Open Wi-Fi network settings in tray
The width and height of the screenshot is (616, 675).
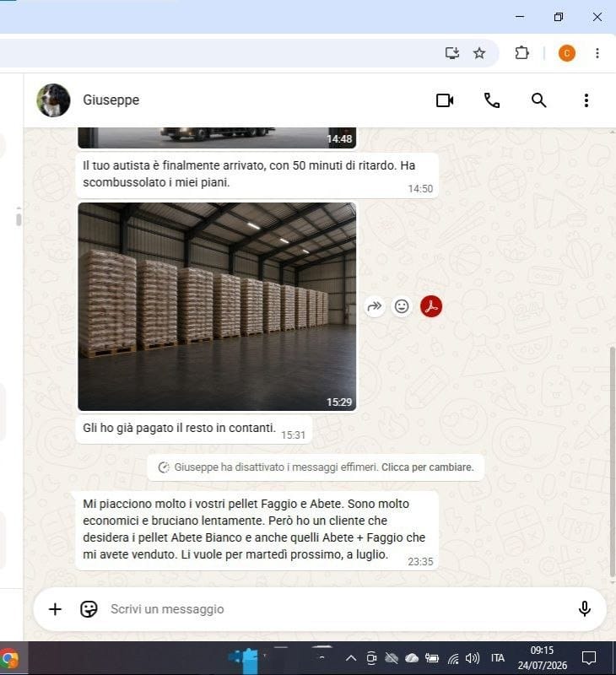pos(453,659)
